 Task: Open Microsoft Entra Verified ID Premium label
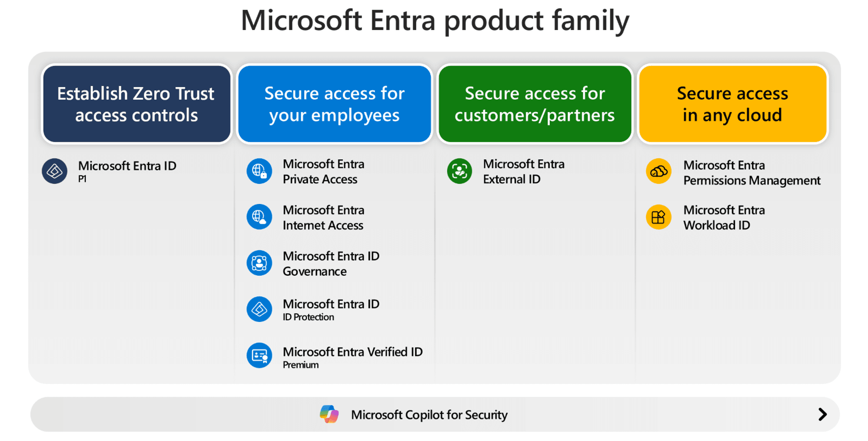(x=353, y=357)
